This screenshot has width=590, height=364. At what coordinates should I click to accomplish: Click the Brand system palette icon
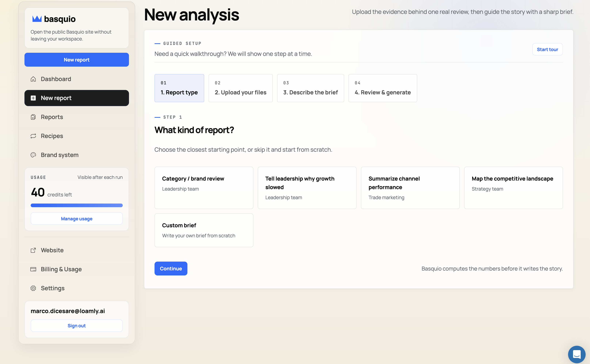point(33,155)
